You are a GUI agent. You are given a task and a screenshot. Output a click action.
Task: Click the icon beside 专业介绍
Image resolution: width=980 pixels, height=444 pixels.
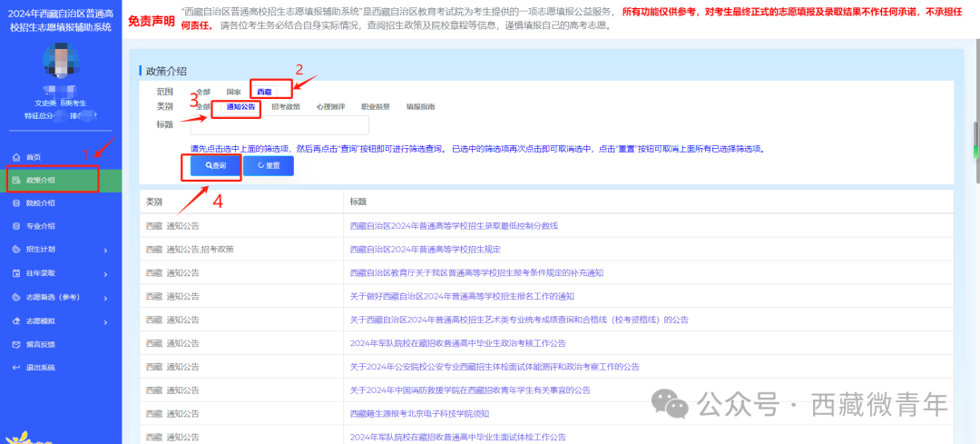[x=17, y=226]
